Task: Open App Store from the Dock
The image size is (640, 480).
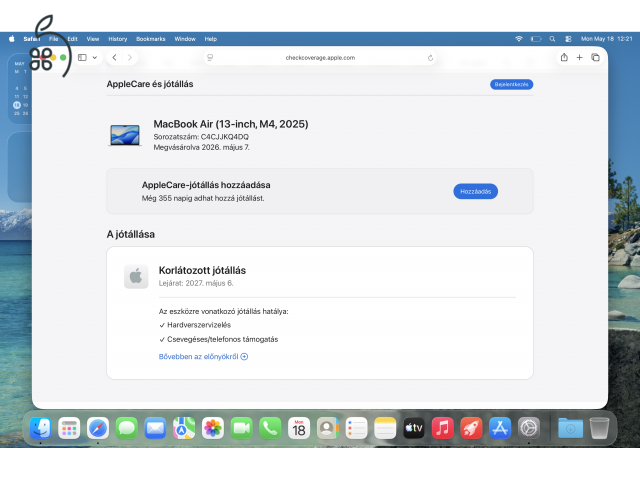Action: coord(500,428)
